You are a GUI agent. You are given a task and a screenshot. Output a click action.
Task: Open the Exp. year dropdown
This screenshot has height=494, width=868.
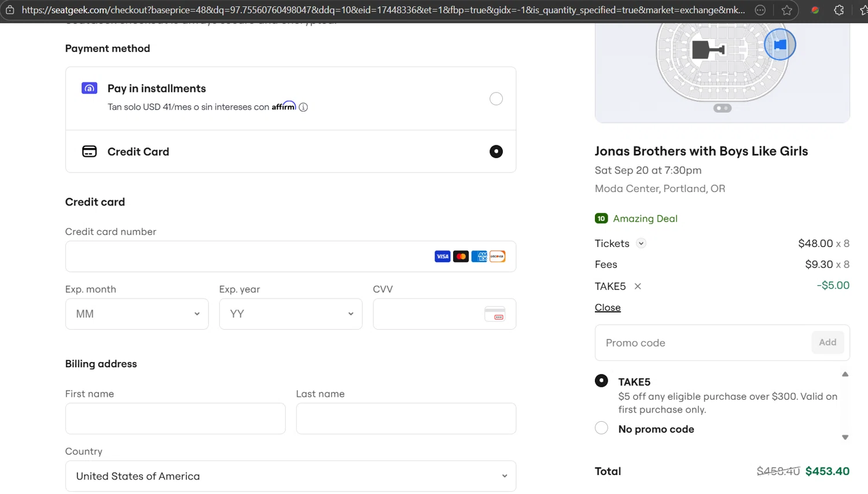coord(290,314)
